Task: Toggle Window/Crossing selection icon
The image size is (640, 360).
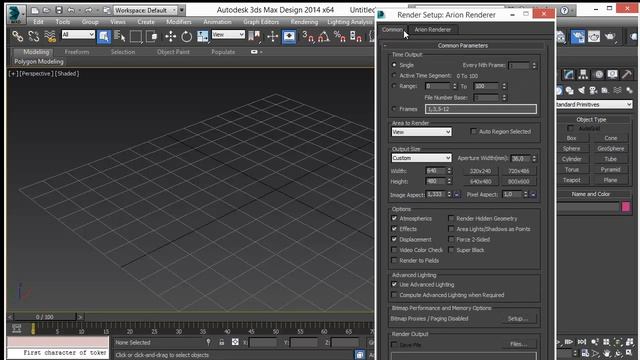Action: (x=151, y=37)
